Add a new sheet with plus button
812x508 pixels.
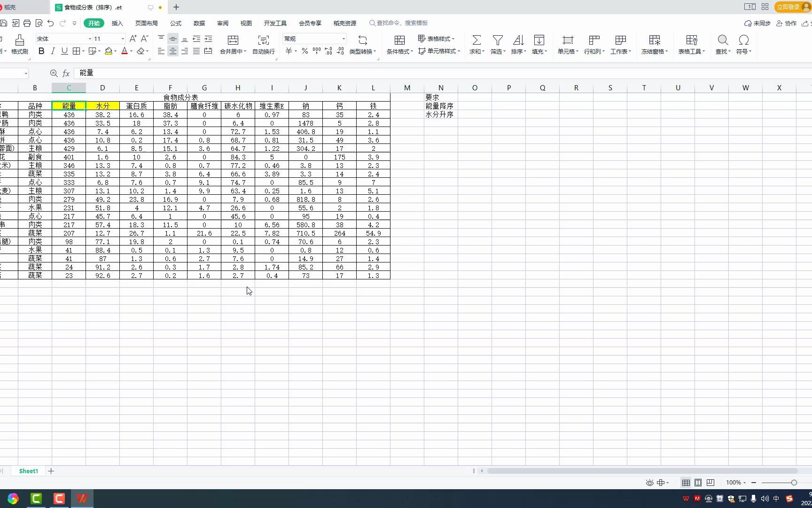pyautogui.click(x=51, y=471)
